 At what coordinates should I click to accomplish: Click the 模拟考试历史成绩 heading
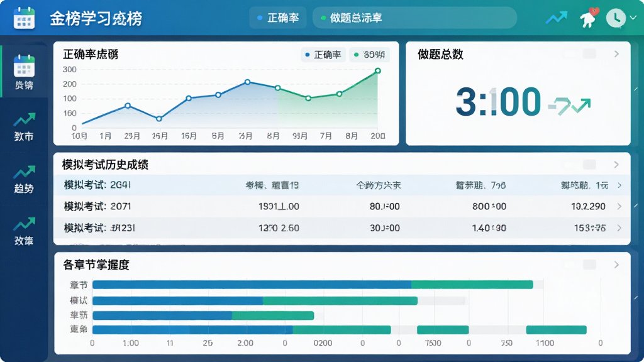pyautogui.click(x=105, y=165)
